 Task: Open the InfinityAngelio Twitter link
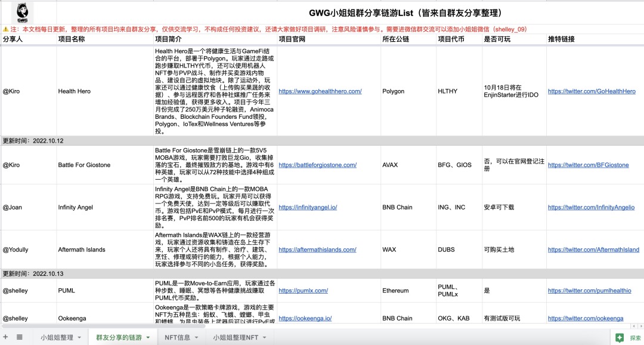click(591, 207)
